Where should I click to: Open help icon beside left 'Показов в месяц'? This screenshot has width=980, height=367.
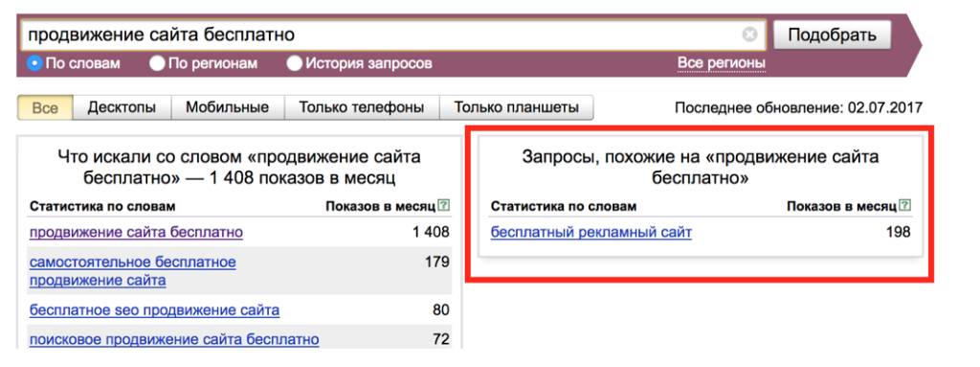point(444,205)
